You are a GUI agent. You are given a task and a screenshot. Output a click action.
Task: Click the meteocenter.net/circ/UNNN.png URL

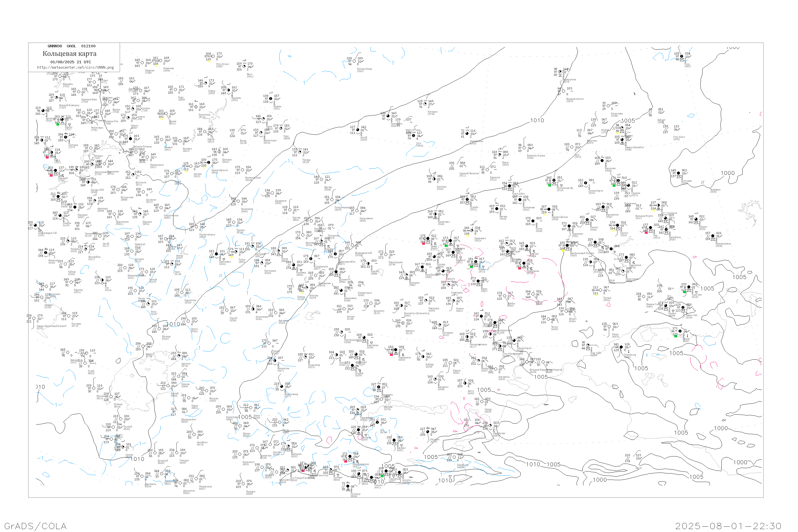point(75,68)
